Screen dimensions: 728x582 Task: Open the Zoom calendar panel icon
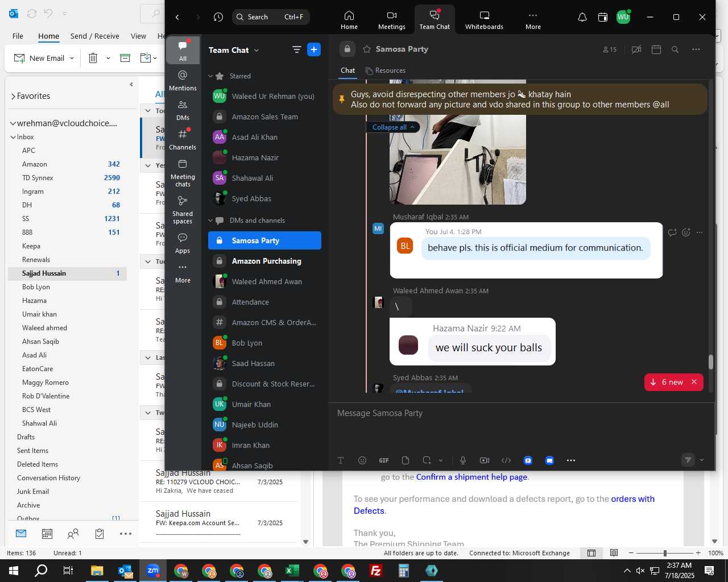coord(603,17)
